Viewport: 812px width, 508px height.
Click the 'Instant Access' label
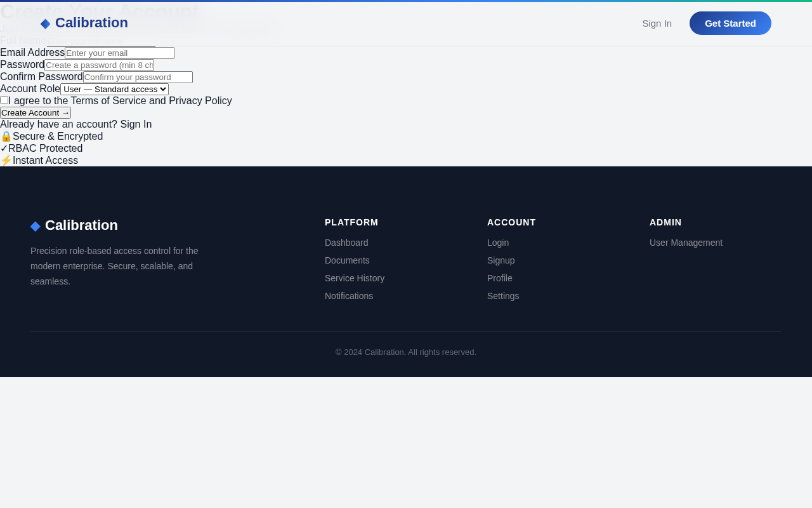tap(46, 160)
